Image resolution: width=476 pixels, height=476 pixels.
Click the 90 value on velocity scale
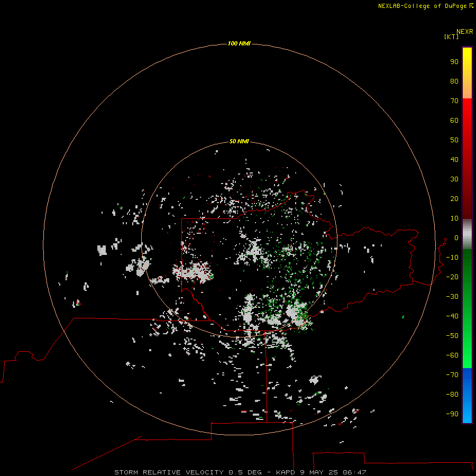pos(454,62)
